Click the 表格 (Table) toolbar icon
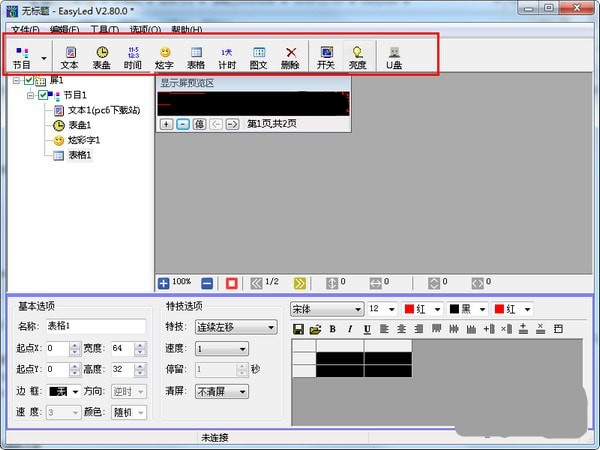600x450 pixels. pos(197,57)
